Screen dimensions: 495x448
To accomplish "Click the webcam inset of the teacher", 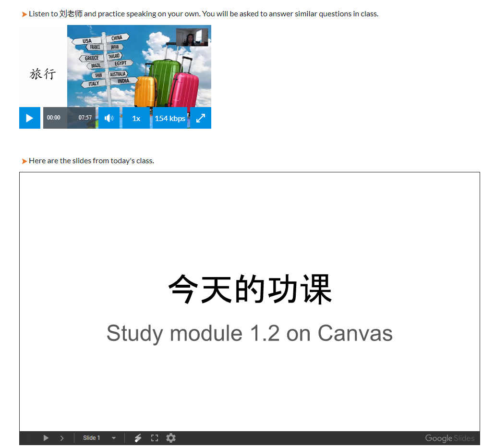I will [192, 37].
